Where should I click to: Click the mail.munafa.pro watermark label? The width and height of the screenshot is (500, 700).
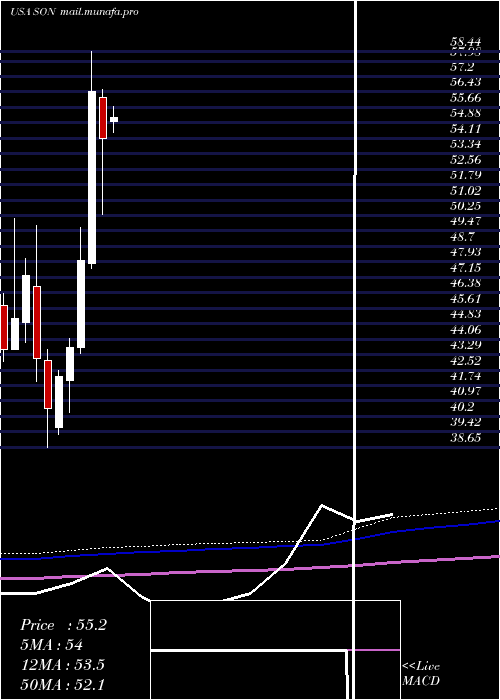[x=99, y=12]
